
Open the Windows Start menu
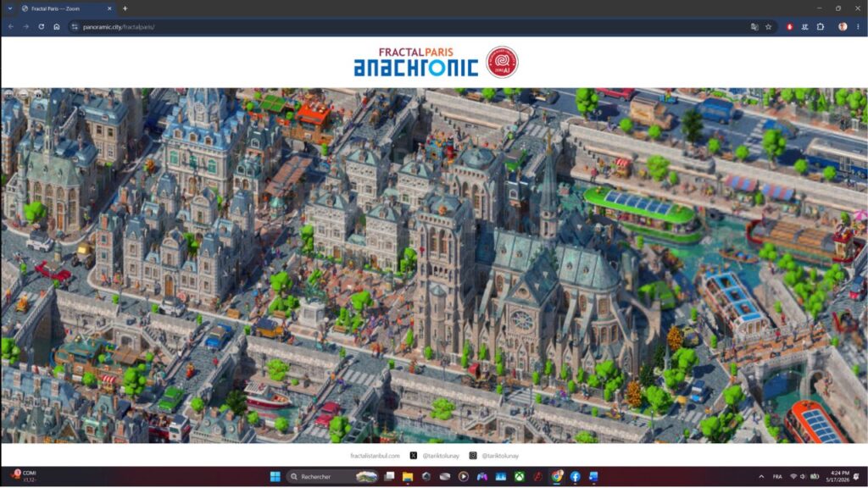pos(275,476)
